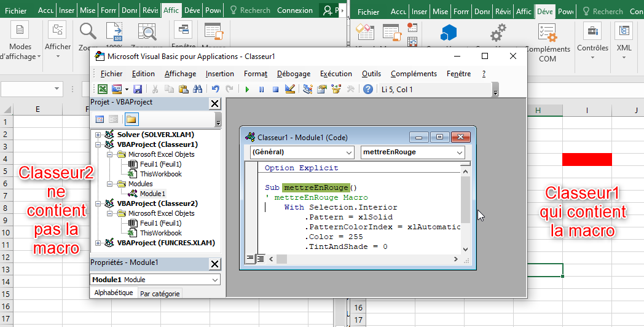
Task: Save the project with the floppy disk icon
Action: coord(138,89)
